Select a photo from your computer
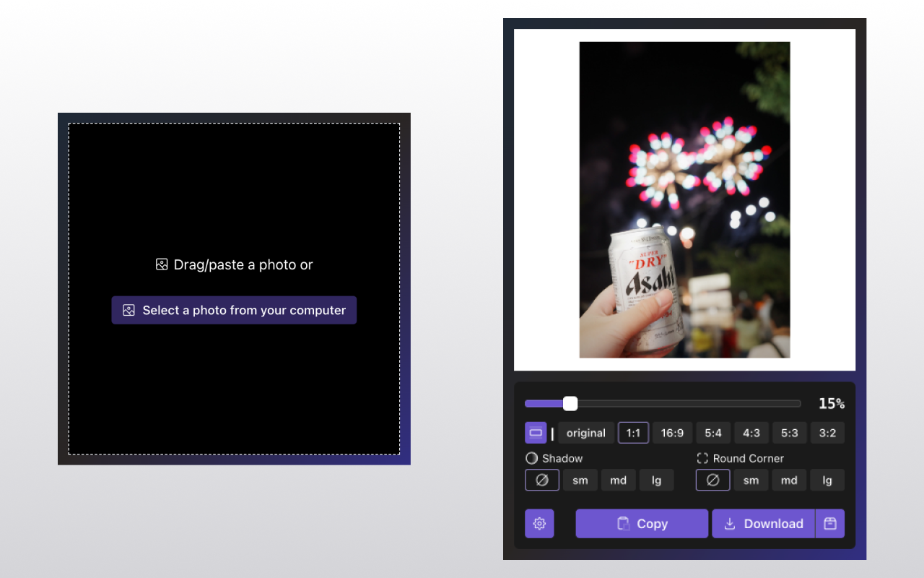Screen dimensions: 924x578 pos(234,310)
